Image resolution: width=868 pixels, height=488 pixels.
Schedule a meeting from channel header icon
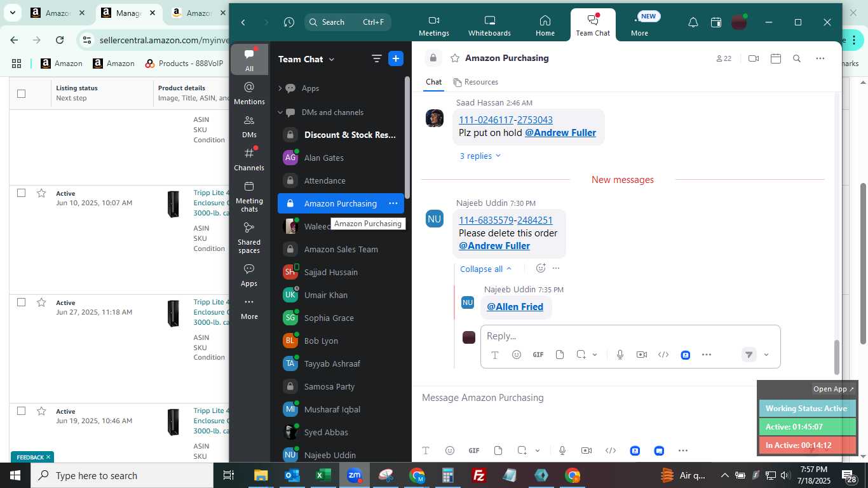coord(775,58)
